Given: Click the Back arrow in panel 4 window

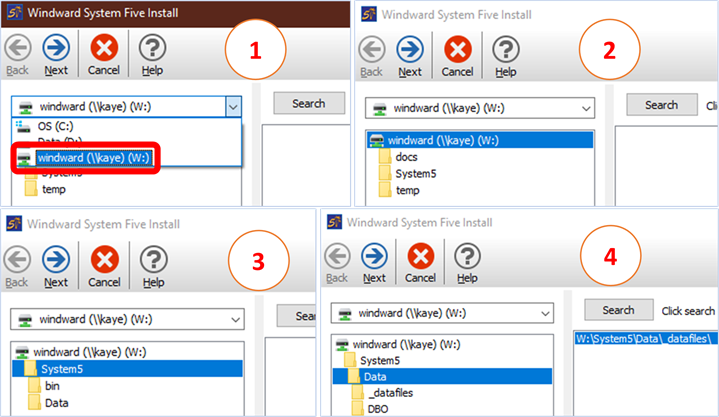Looking at the screenshot, I should point(337,256).
